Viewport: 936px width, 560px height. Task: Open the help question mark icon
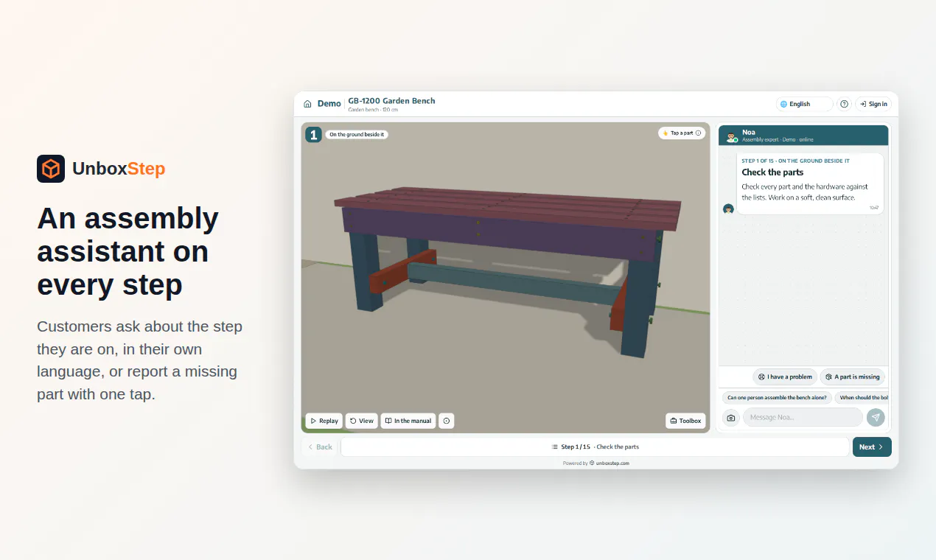click(844, 104)
